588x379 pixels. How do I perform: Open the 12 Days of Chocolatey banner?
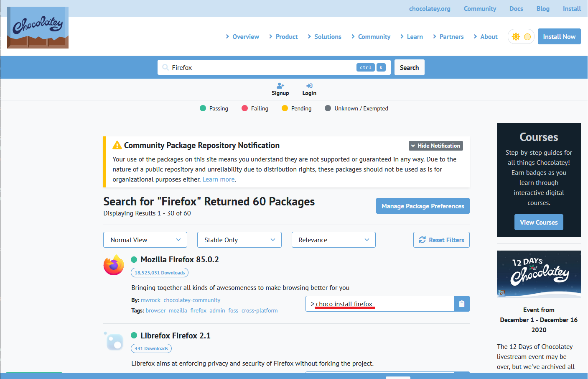pos(539,274)
